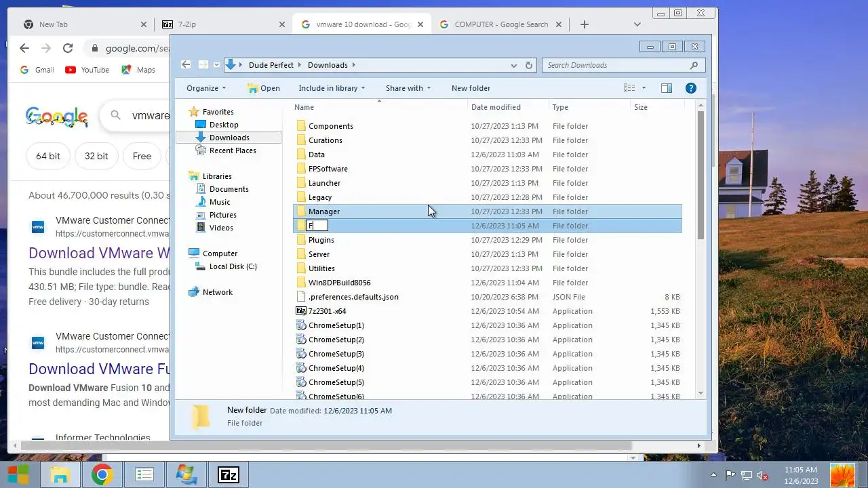
Task: Click the folder rename text box
Action: coord(318,226)
